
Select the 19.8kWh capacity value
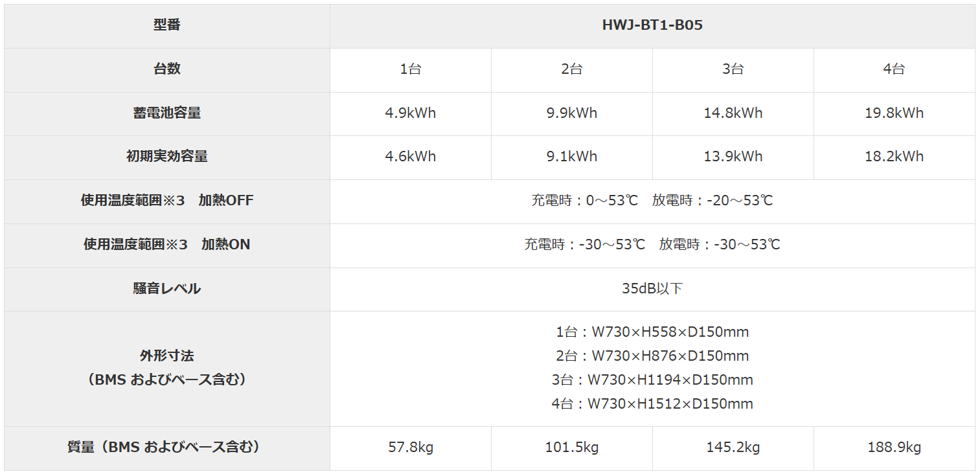click(x=894, y=113)
